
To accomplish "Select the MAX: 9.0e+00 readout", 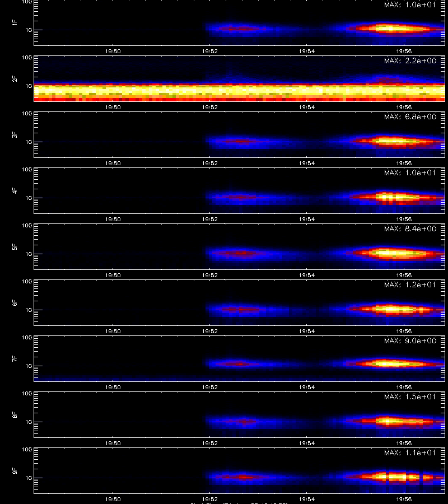I will (x=410, y=340).
